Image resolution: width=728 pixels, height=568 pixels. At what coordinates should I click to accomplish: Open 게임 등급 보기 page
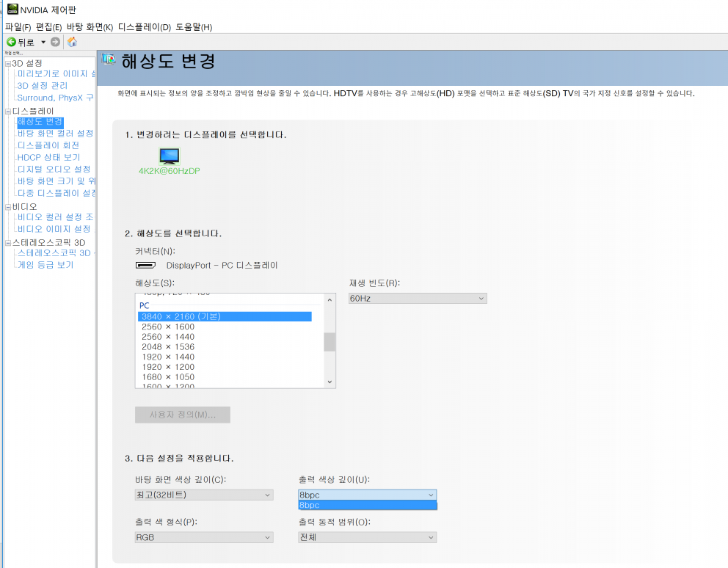(45, 265)
